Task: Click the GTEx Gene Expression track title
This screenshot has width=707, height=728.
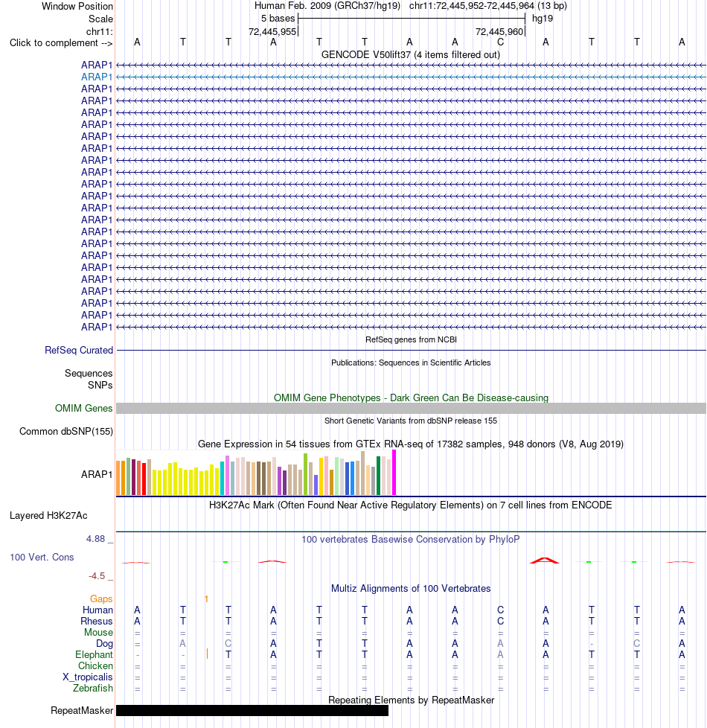Action: pyautogui.click(x=411, y=444)
